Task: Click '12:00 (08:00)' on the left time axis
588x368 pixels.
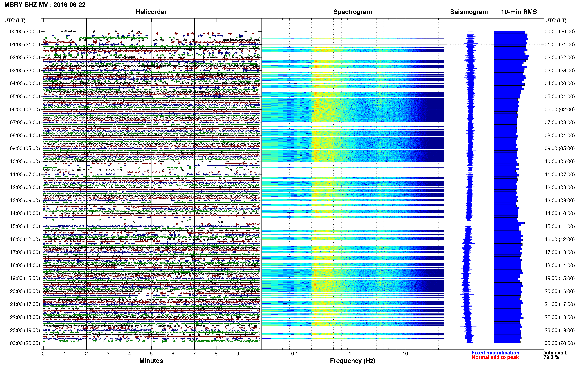Action: (x=25, y=187)
